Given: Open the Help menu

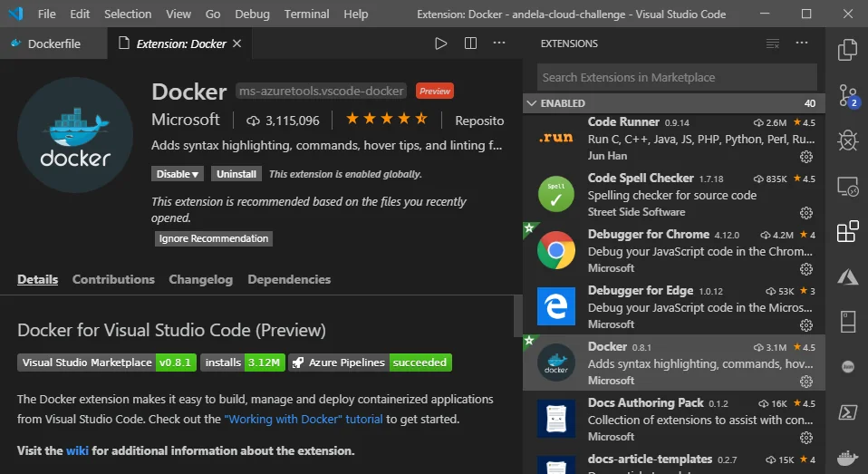Looking at the screenshot, I should pyautogui.click(x=355, y=14).
